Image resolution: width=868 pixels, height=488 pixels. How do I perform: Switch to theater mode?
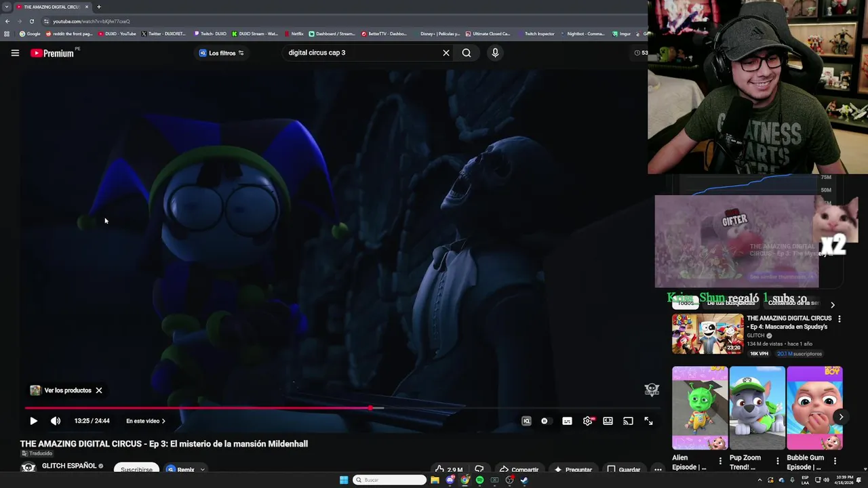608,421
